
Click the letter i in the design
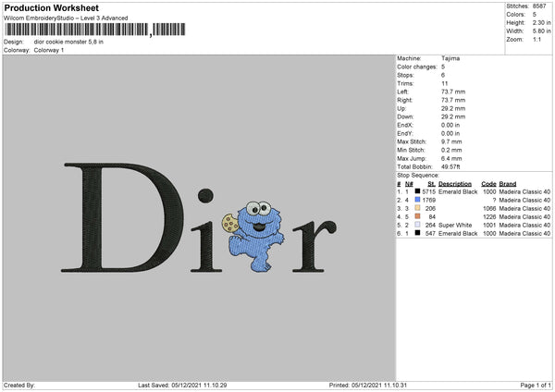pyautogui.click(x=206, y=230)
